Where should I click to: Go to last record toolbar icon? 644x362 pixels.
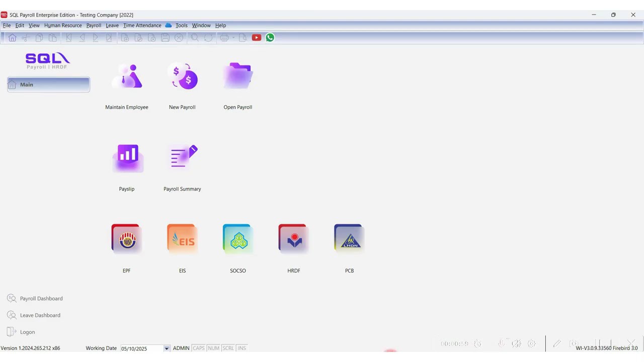click(x=109, y=38)
